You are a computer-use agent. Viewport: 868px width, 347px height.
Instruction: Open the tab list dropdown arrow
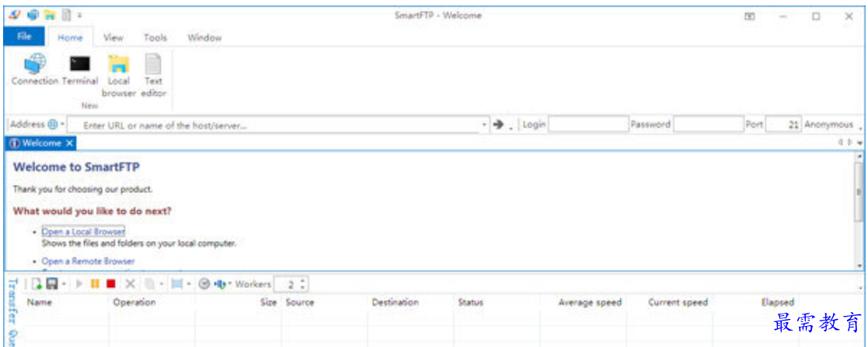coord(859,143)
